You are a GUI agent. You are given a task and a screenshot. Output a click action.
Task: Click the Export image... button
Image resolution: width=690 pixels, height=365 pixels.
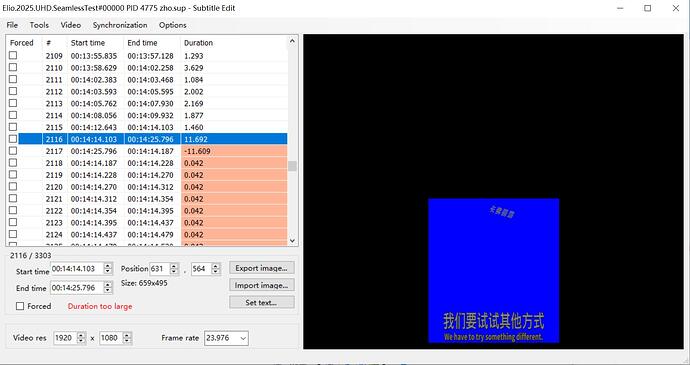[261, 268]
